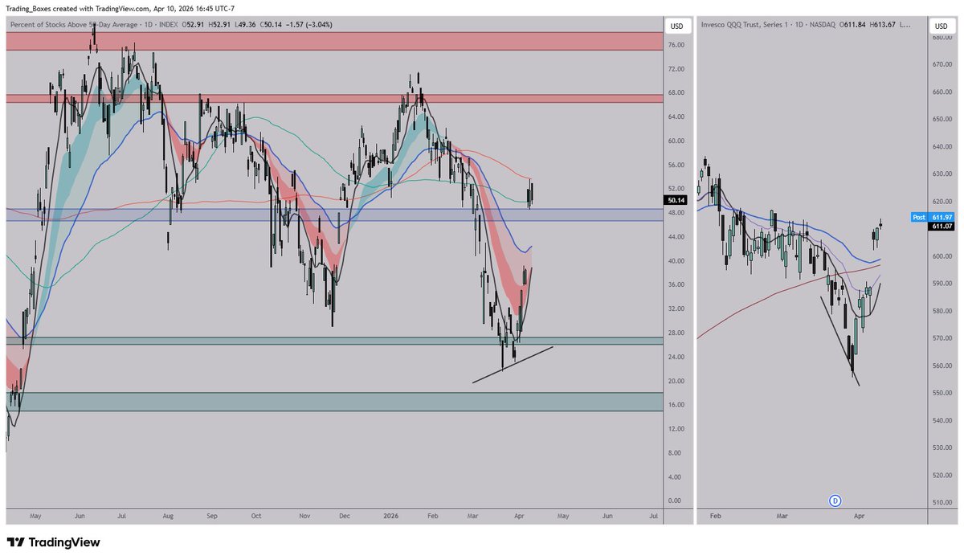This screenshot has height=560, width=964.
Task: Click the 16.00 label on left price axis
Action: [x=676, y=405]
